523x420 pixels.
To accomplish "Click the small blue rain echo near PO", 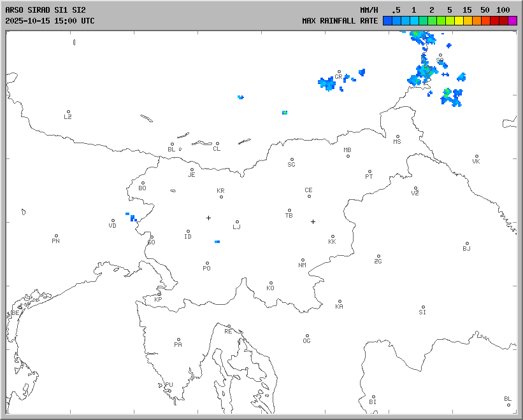I will click(217, 242).
